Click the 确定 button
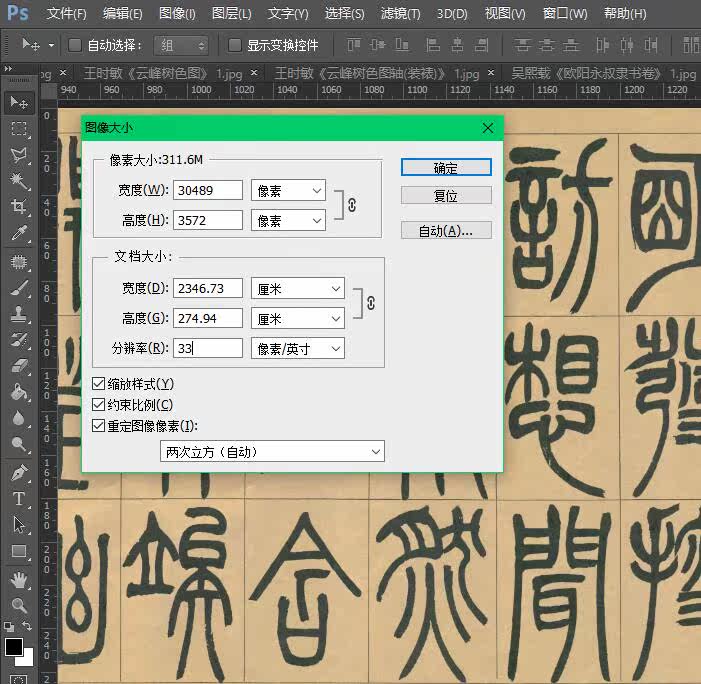This screenshot has height=684, width=701. tap(446, 167)
